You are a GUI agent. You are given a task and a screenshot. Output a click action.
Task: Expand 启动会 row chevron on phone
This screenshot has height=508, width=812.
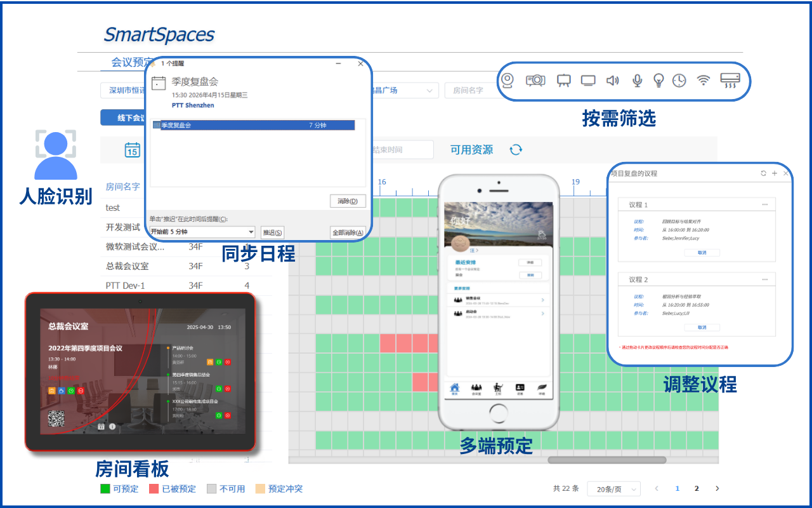pyautogui.click(x=543, y=314)
